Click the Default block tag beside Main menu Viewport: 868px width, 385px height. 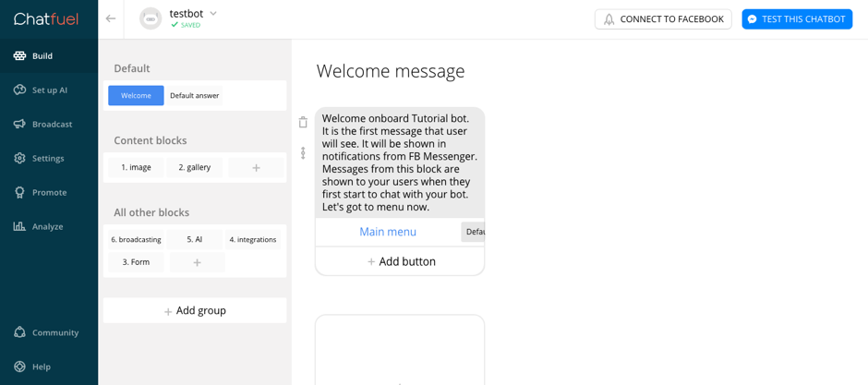tap(474, 232)
